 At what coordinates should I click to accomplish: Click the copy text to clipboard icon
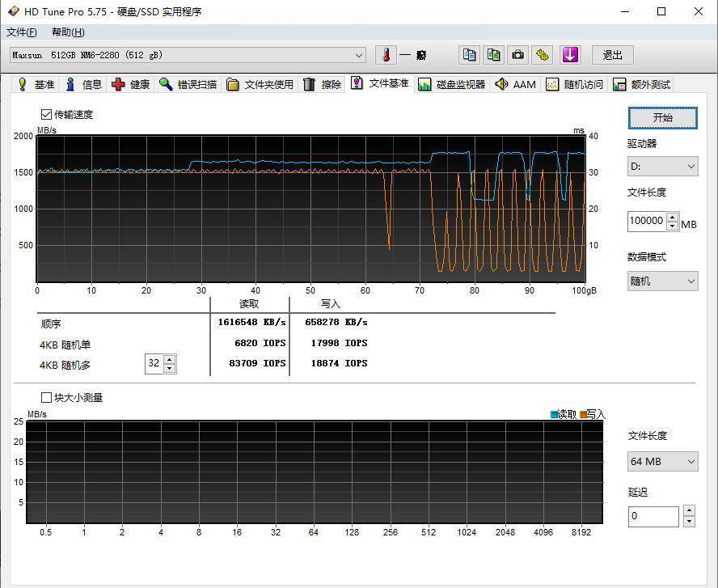tap(469, 55)
